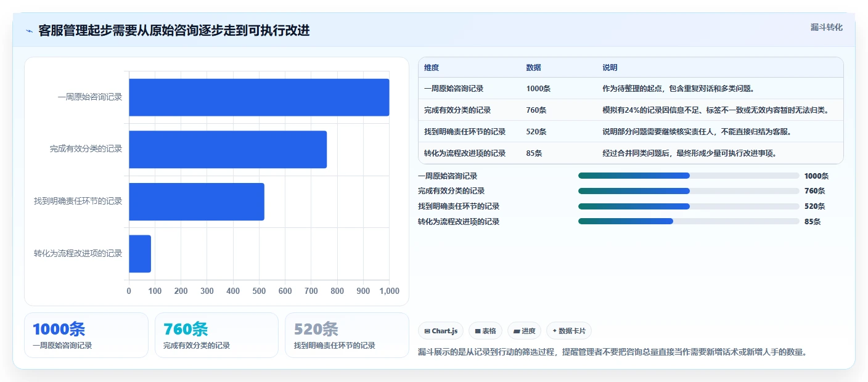Click progress list label 一周原始咨询记录
The height and width of the screenshot is (382, 868).
(x=448, y=176)
